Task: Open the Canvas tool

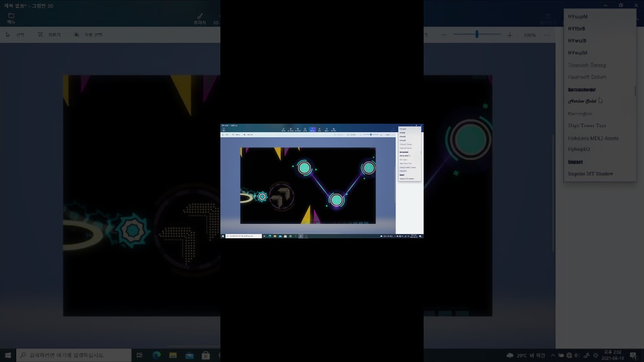Action: click(327, 129)
